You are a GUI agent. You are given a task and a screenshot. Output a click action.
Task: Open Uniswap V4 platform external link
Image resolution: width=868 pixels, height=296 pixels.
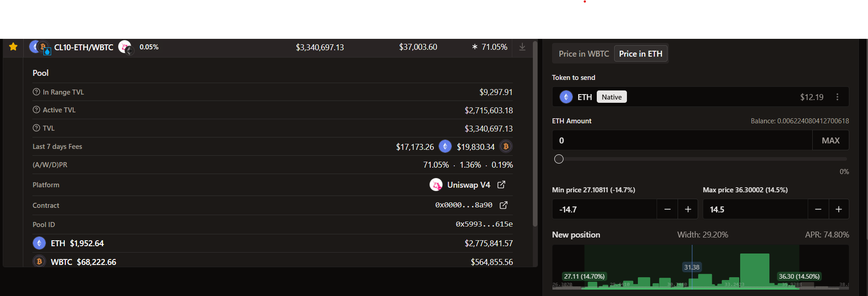tap(501, 185)
